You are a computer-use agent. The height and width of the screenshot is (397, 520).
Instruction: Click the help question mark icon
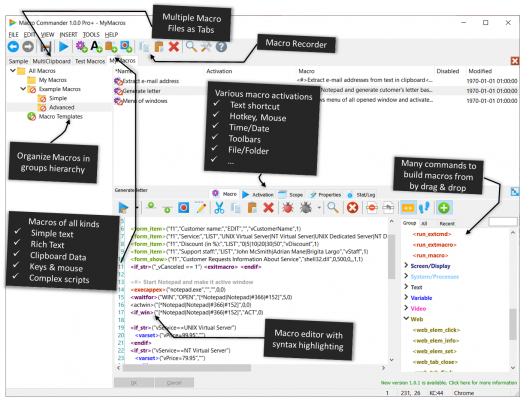(221, 46)
